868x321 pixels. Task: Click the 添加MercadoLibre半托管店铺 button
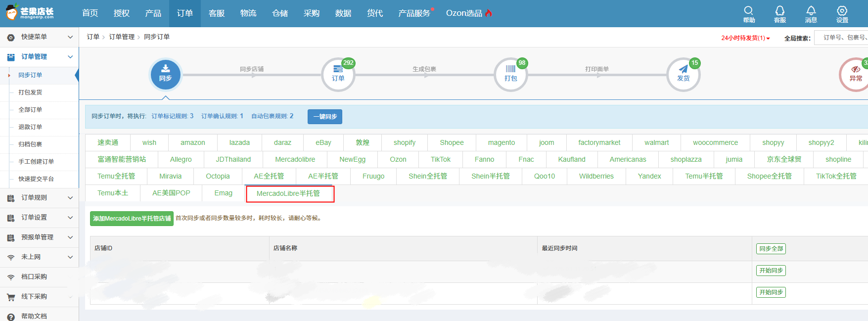click(132, 219)
